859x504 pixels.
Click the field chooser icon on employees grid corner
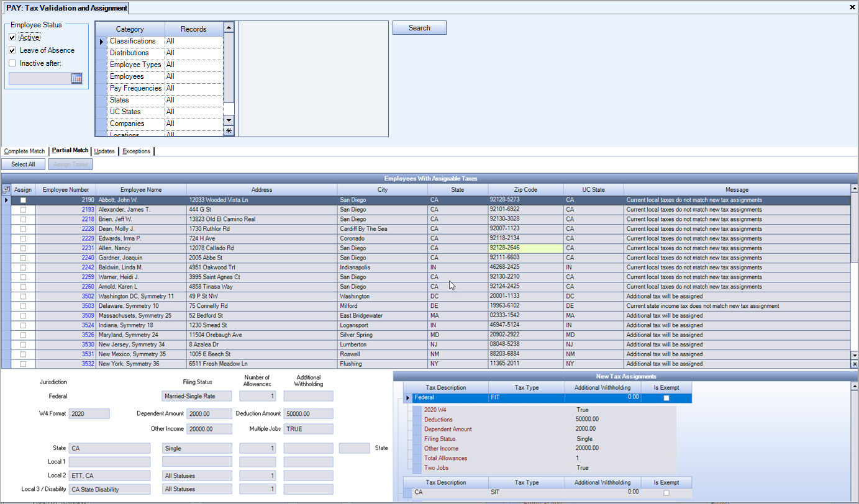pos(7,189)
